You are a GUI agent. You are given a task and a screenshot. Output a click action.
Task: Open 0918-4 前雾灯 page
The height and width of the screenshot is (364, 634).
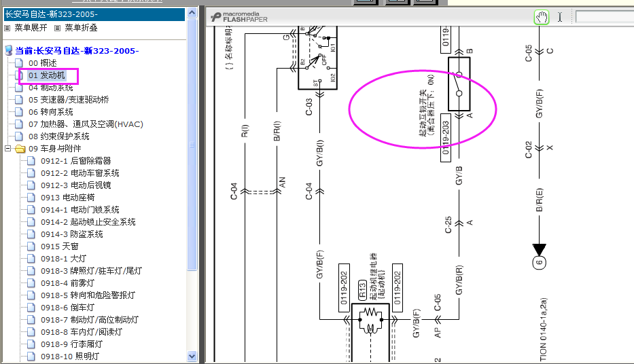tap(67, 283)
